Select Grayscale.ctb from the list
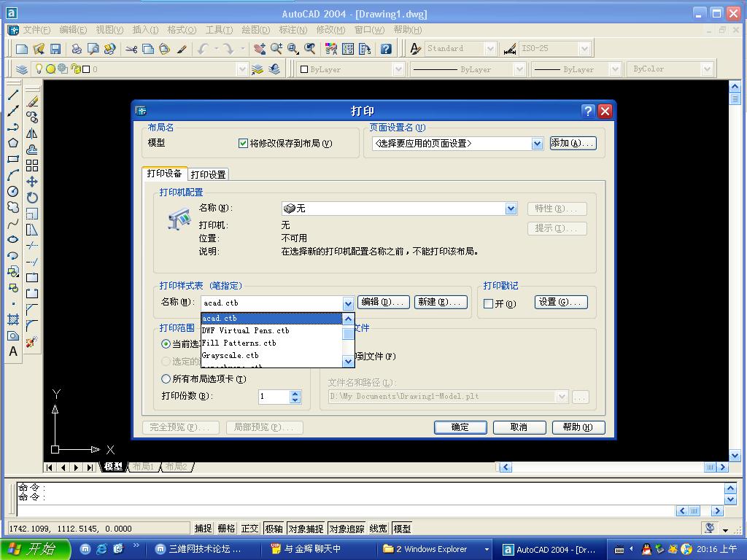The width and height of the screenshot is (747, 560). [271, 355]
